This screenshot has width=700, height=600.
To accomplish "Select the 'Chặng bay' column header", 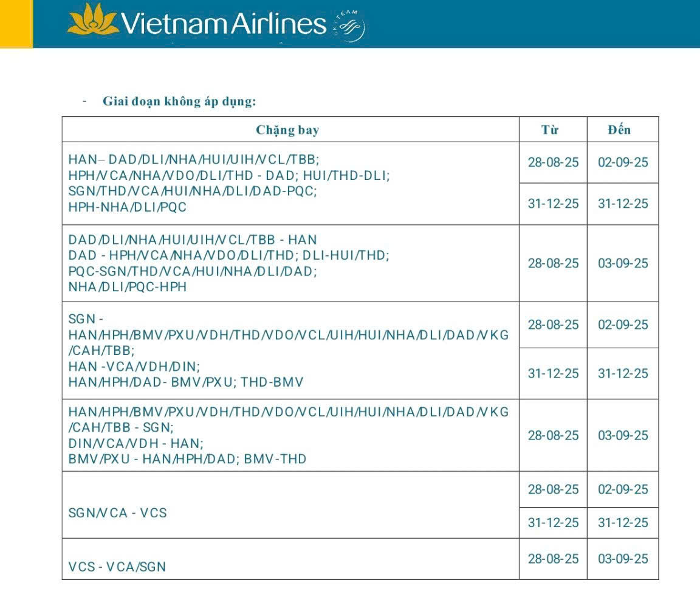I will click(287, 130).
